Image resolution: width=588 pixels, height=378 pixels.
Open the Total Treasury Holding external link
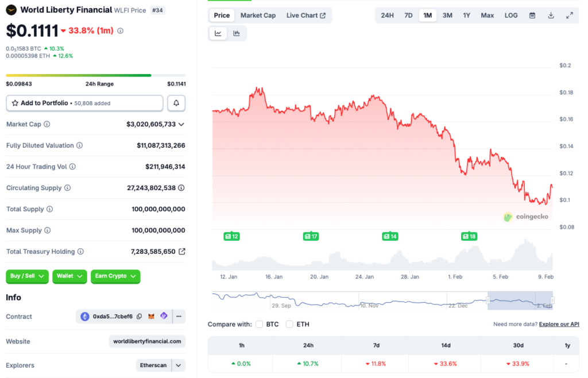pos(182,252)
